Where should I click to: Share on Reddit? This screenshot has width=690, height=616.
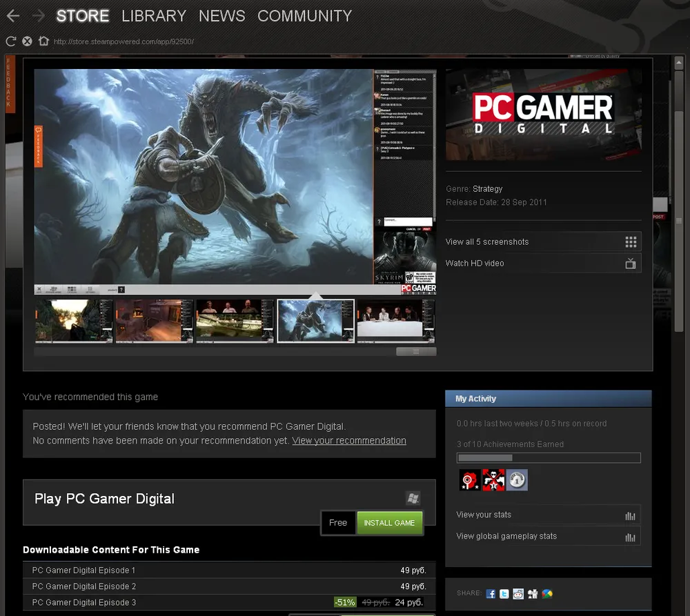(x=518, y=594)
